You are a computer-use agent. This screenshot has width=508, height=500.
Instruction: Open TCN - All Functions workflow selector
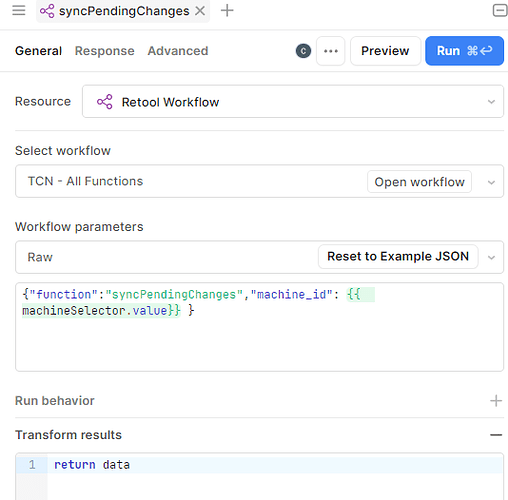[x=259, y=181]
